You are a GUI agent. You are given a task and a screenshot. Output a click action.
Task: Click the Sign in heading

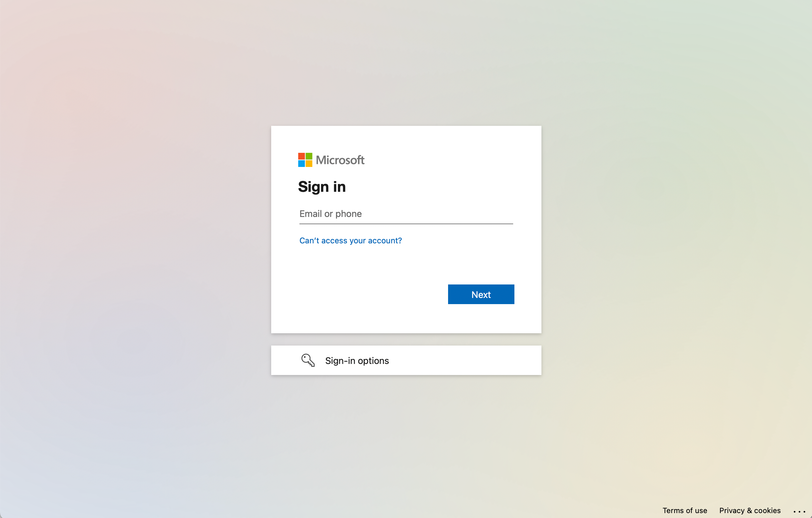click(322, 187)
